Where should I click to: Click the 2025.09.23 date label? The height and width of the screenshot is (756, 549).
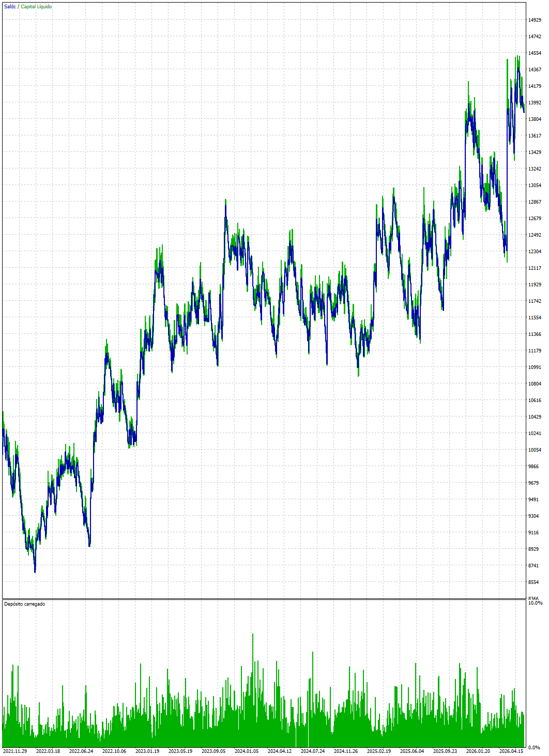445,751
